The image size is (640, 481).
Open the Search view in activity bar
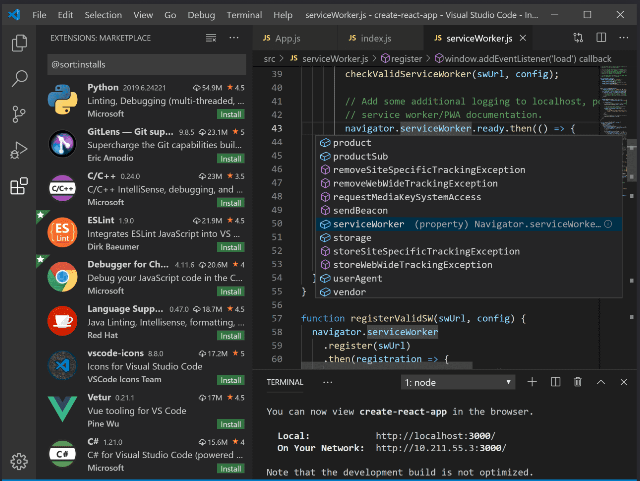click(x=18, y=79)
